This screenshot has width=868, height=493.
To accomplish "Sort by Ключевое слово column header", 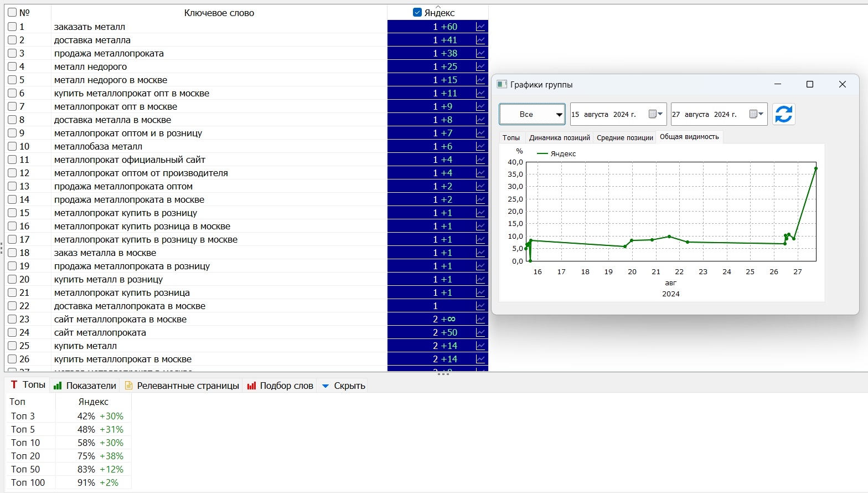I will click(219, 13).
